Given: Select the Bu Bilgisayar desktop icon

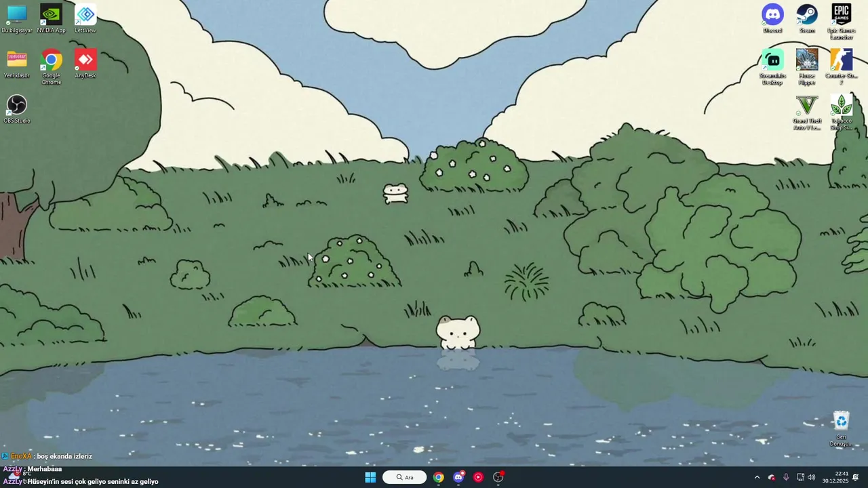Looking at the screenshot, I should tap(17, 18).
